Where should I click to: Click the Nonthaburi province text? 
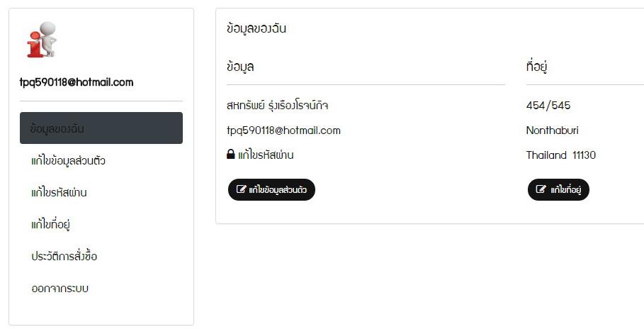pos(552,130)
